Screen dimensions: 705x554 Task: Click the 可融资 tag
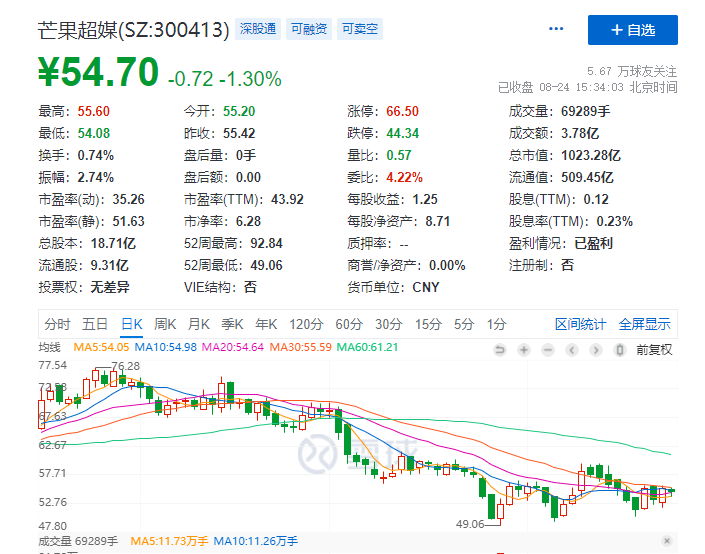309,29
